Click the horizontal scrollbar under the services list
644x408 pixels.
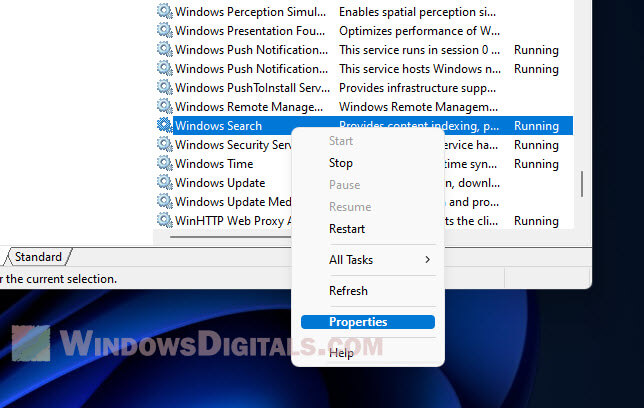(x=231, y=237)
